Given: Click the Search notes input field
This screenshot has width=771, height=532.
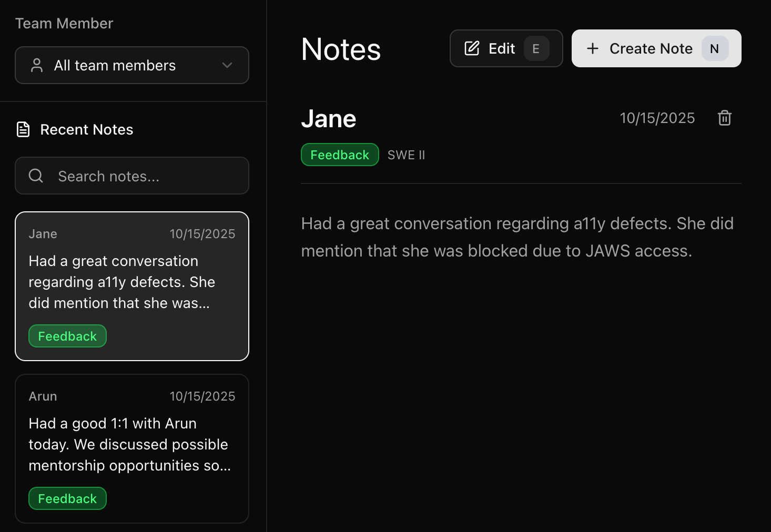Looking at the screenshot, I should 132,176.
